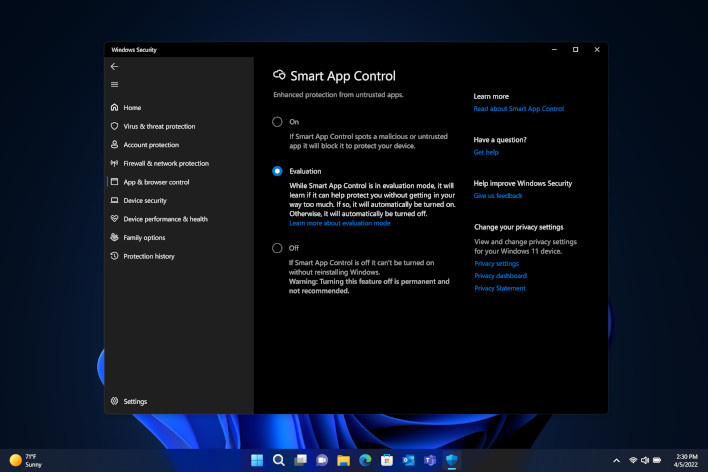Select the On radio button
This screenshot has width=708, height=472.
pyautogui.click(x=277, y=122)
